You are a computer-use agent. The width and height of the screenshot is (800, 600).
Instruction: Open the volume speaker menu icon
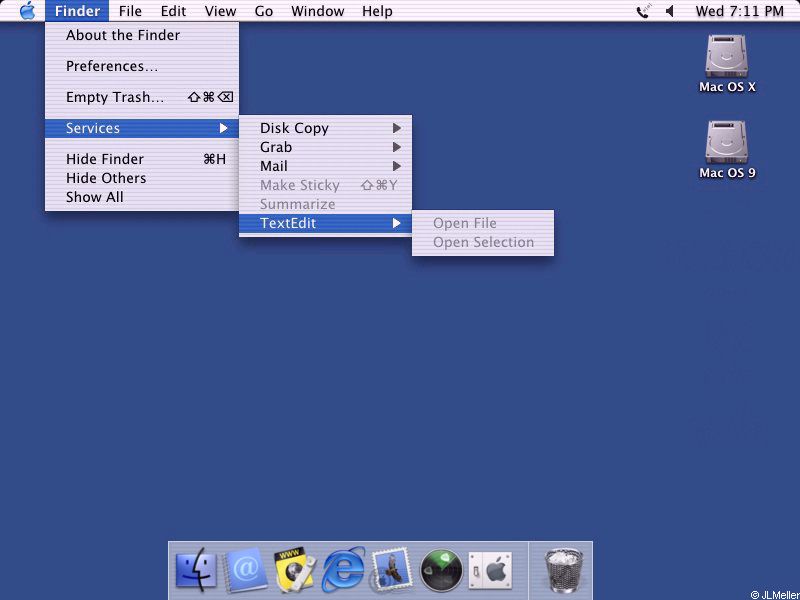670,11
